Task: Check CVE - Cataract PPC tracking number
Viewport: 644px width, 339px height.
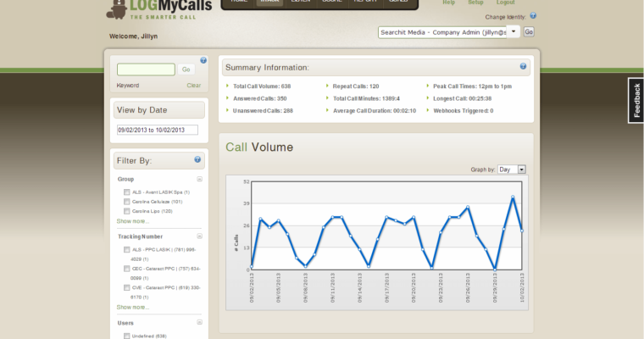Action: click(x=127, y=287)
